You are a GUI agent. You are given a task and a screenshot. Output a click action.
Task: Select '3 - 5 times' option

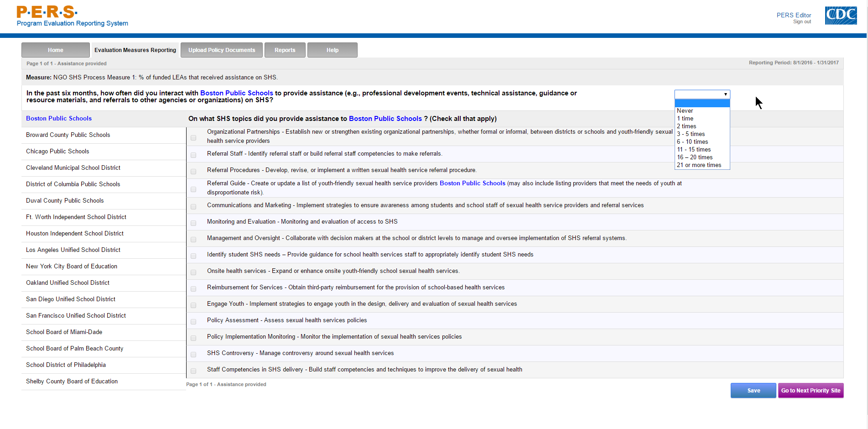(x=702, y=134)
